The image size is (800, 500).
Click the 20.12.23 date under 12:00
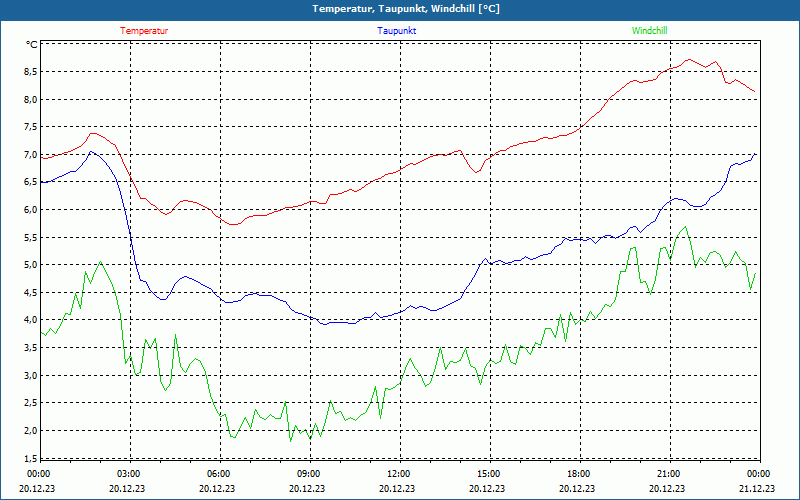[x=397, y=489]
